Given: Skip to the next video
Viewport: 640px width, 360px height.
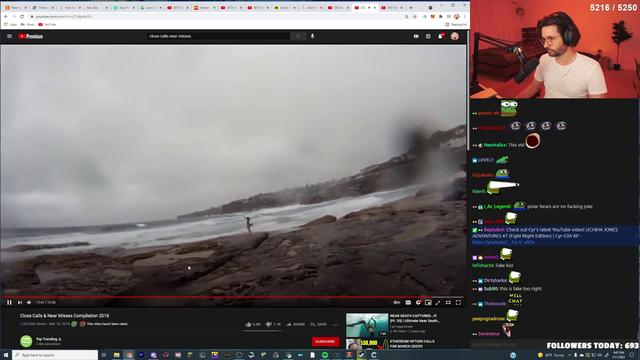Looking at the screenshot, I should click(x=20, y=302).
